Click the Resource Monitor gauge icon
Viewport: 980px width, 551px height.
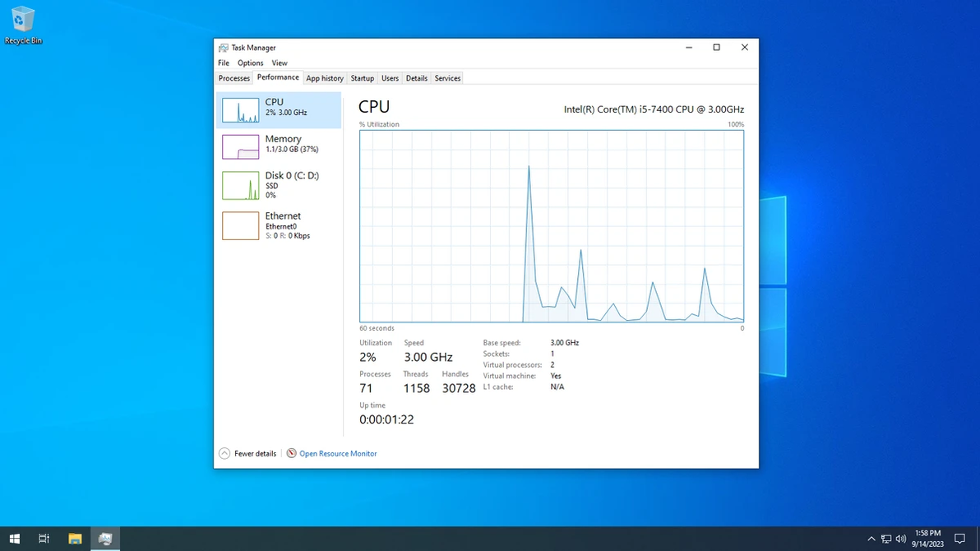tap(291, 453)
